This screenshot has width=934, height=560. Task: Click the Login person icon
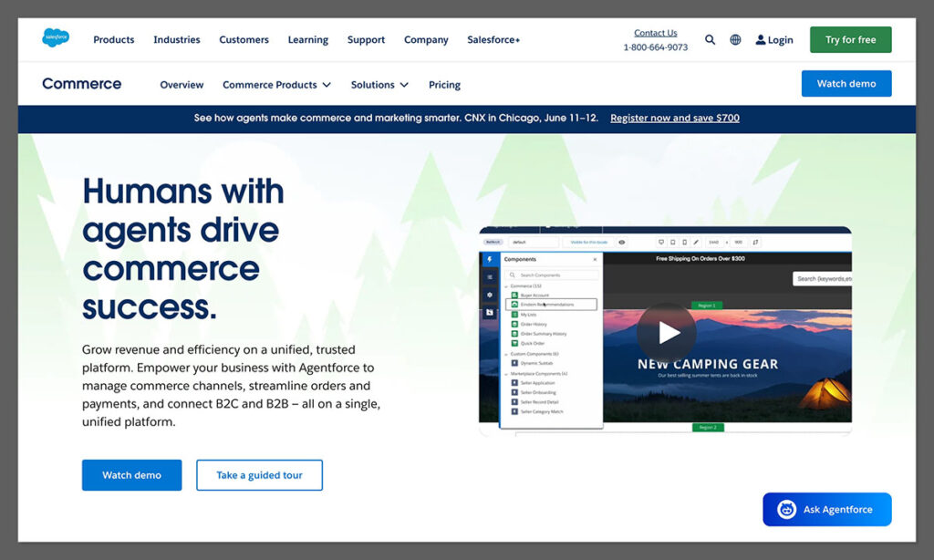tap(761, 40)
